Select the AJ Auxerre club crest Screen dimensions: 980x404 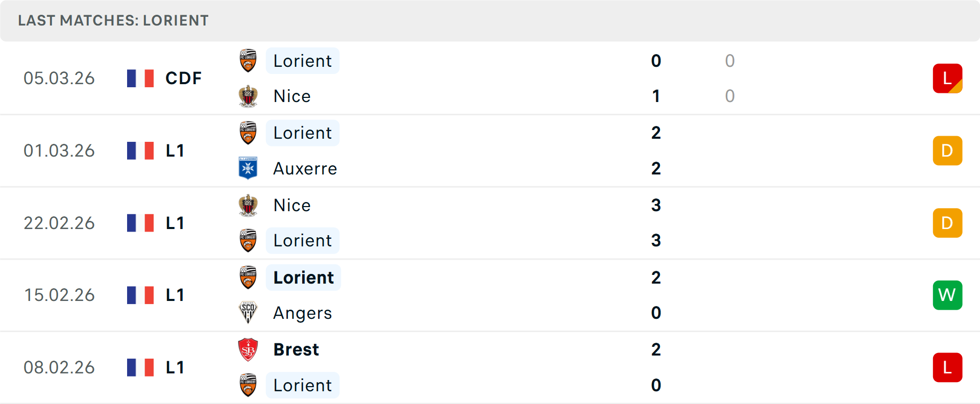point(248,168)
